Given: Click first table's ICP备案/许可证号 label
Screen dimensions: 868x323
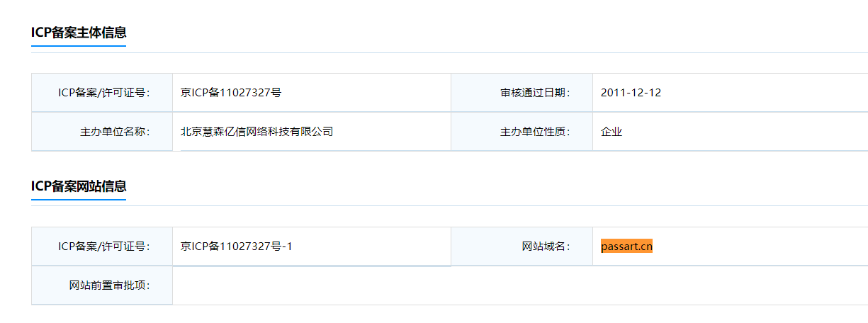Looking at the screenshot, I should (x=104, y=93).
